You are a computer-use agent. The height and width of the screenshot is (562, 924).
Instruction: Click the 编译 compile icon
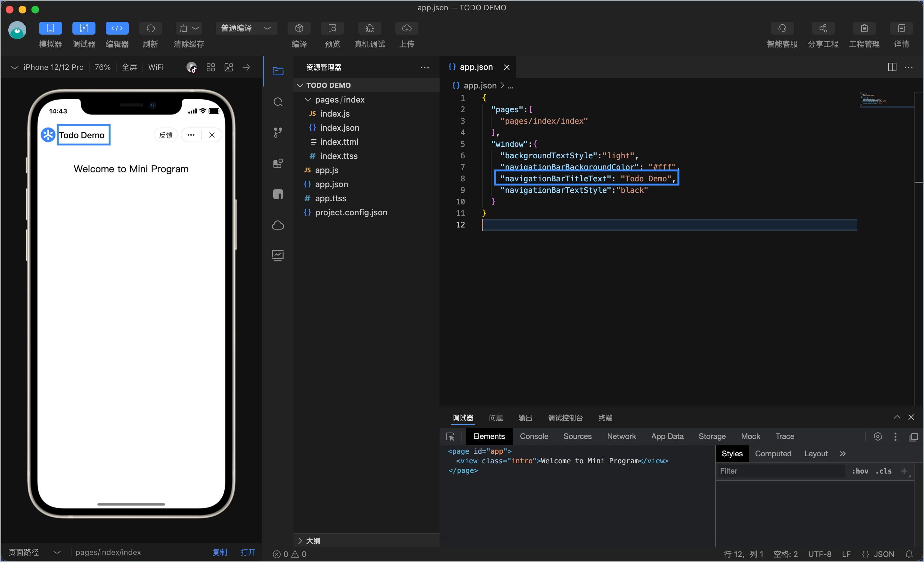tap(299, 28)
